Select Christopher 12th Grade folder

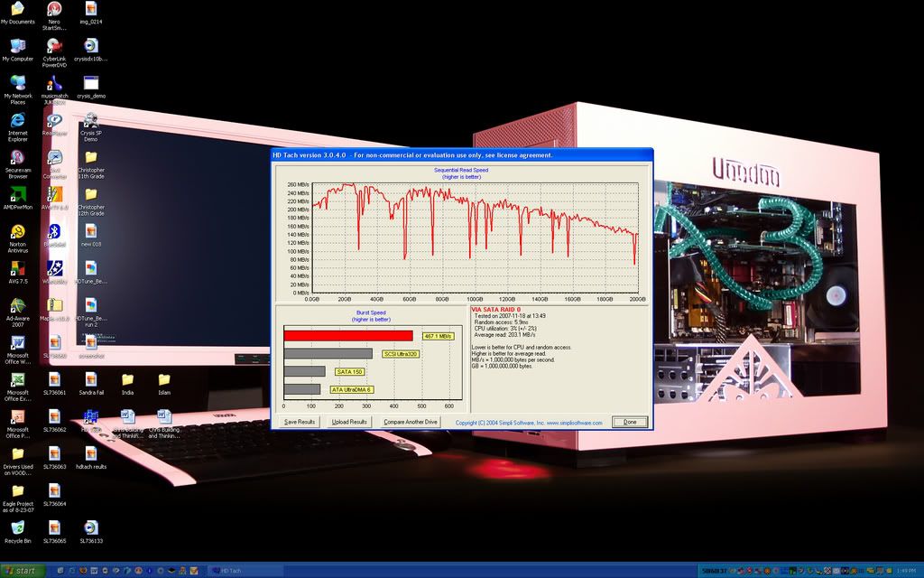click(91, 201)
